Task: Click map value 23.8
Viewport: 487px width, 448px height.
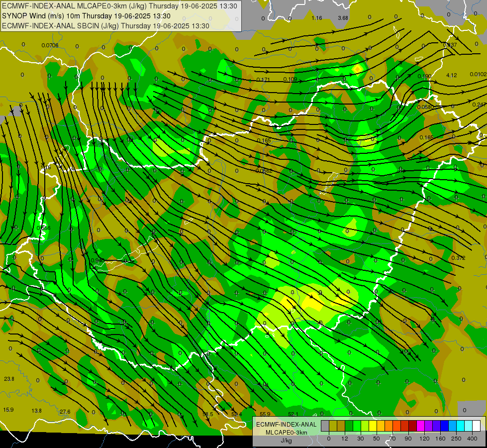Action: pos(9,379)
